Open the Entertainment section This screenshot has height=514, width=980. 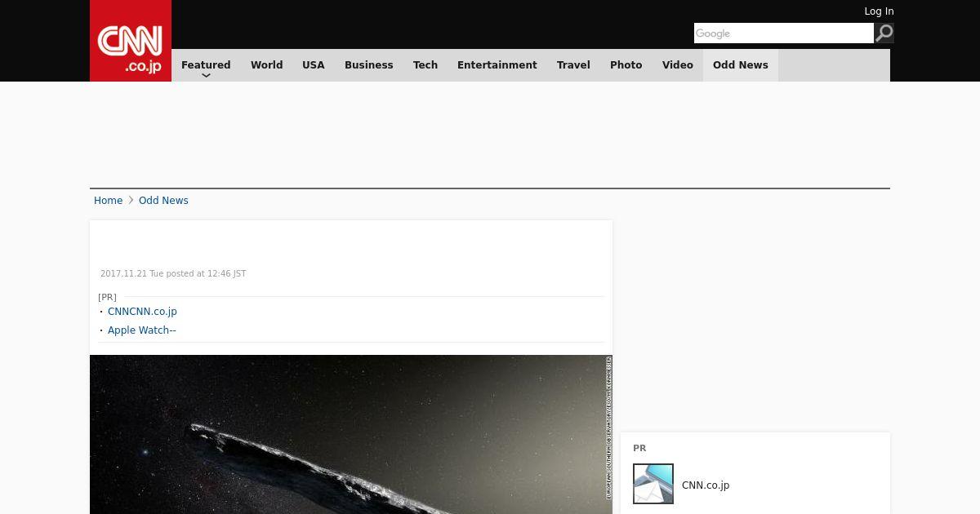click(497, 65)
